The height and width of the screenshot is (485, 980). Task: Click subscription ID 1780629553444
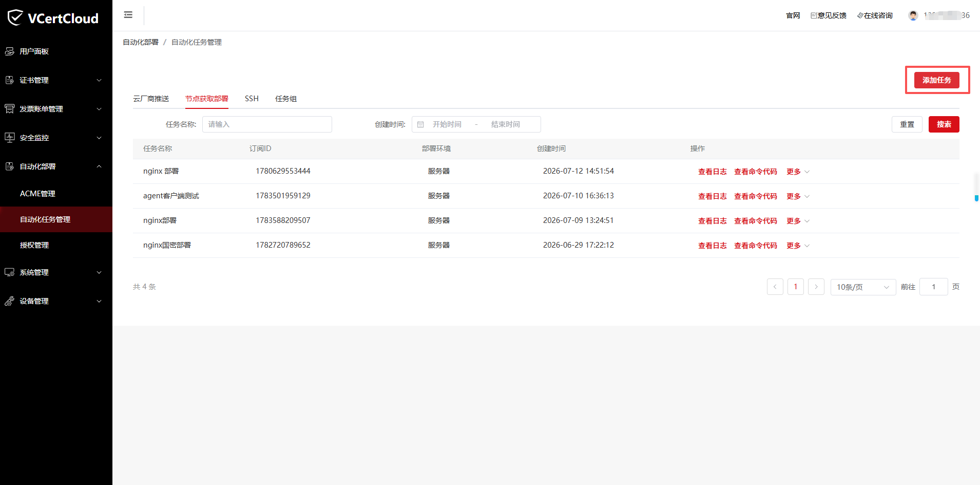pos(283,171)
